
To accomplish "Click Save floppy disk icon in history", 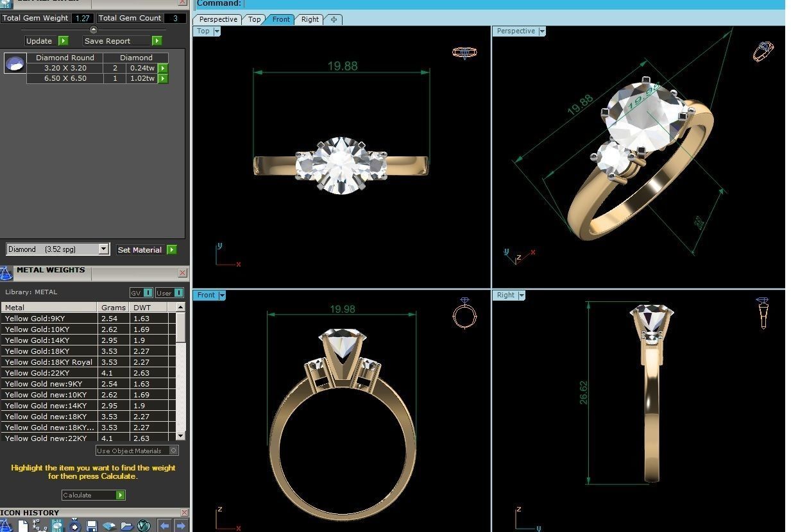I will point(92,526).
